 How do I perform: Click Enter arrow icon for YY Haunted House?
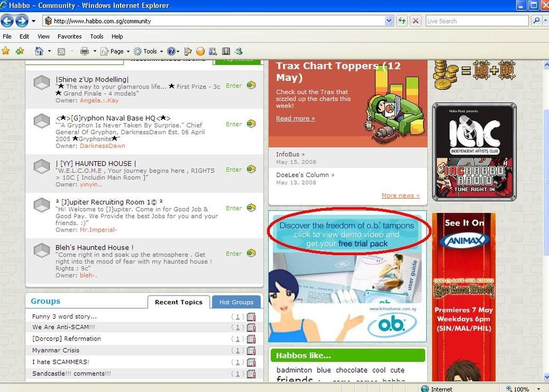[251, 169]
